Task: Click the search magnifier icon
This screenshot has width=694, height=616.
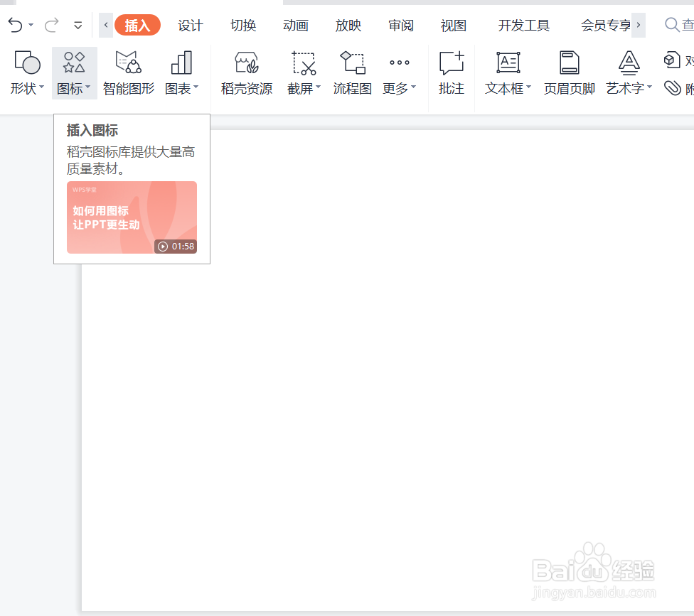Action: point(673,25)
